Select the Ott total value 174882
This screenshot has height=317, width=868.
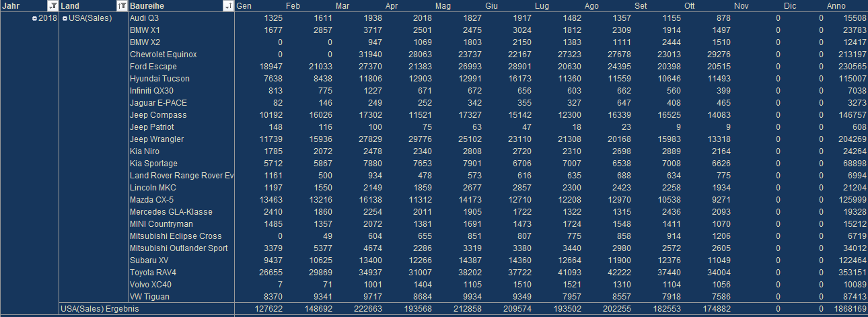[716, 309]
